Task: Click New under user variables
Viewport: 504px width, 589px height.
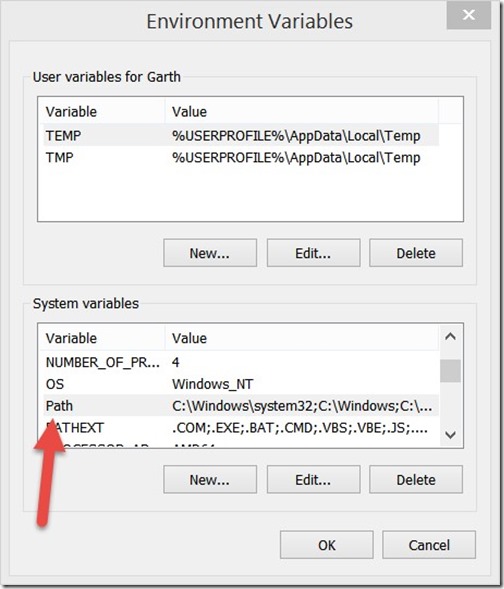Action: coord(210,253)
